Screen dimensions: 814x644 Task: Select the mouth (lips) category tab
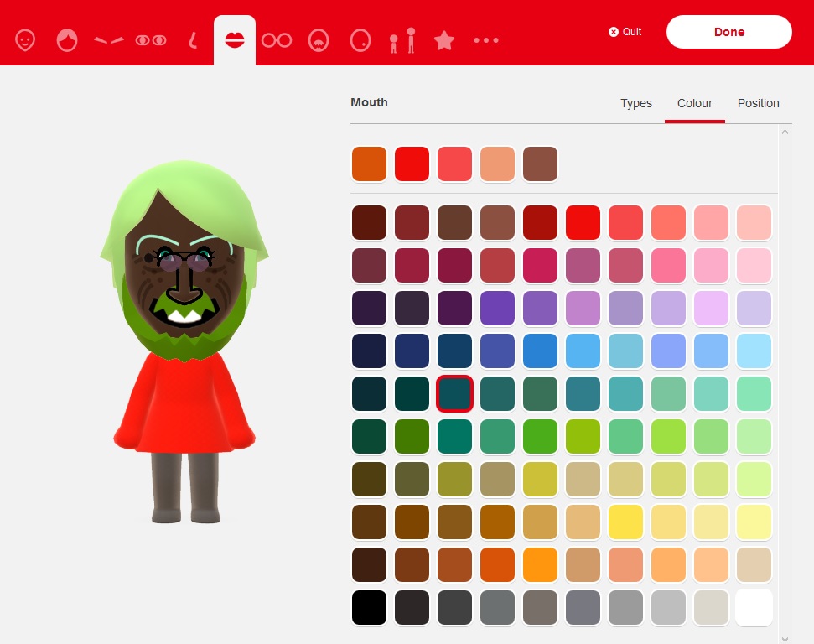point(235,40)
